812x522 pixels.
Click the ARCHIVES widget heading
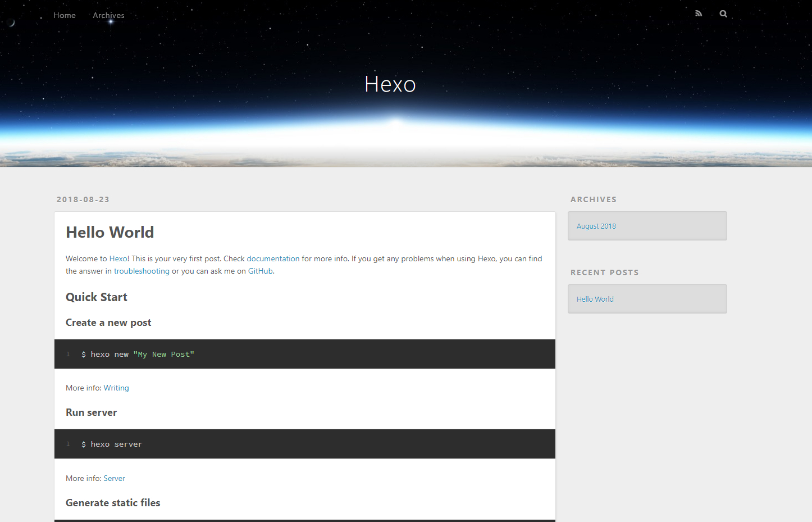tap(594, 199)
